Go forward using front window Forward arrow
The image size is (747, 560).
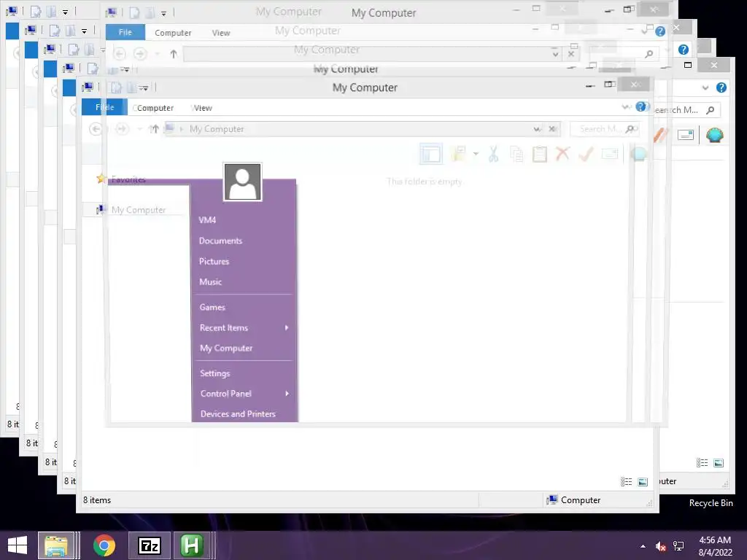click(122, 128)
